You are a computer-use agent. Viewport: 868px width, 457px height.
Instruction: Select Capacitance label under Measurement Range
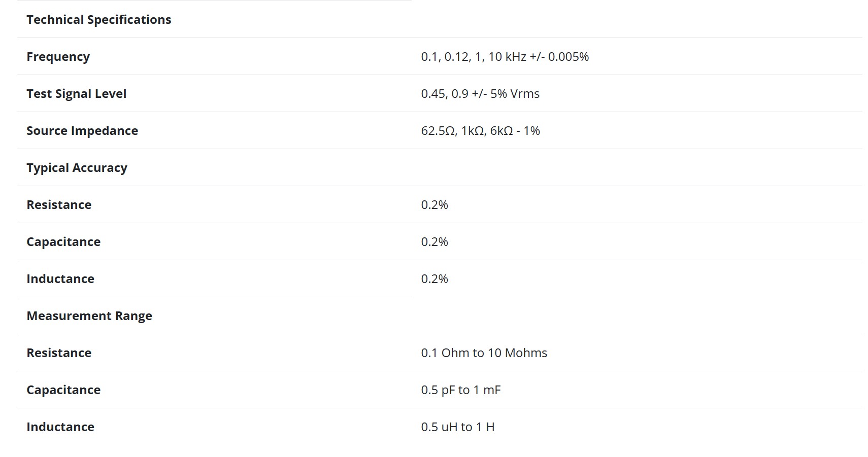63,390
